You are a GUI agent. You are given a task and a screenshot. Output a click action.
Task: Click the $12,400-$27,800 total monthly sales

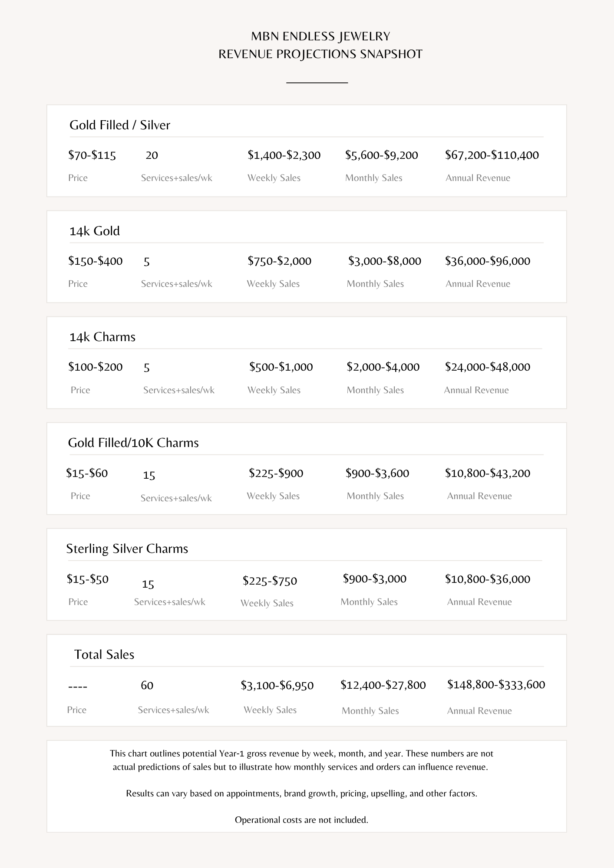[383, 685]
